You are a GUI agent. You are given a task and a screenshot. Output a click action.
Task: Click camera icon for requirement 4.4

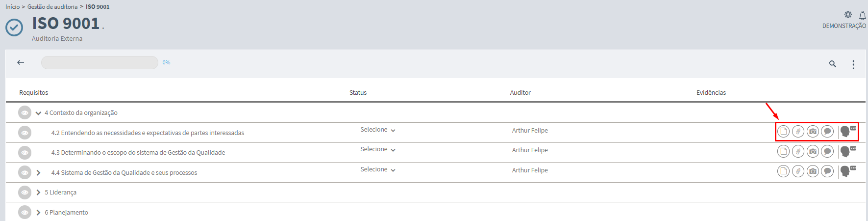pos(813,171)
